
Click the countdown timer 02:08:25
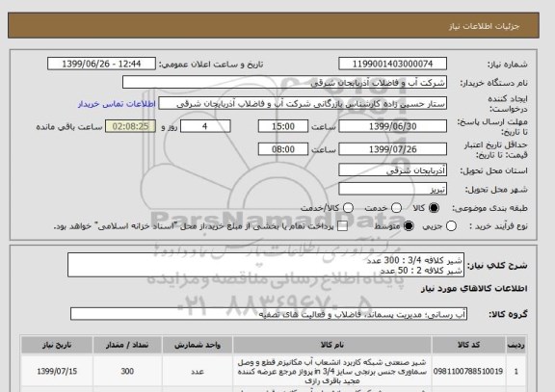coord(130,126)
